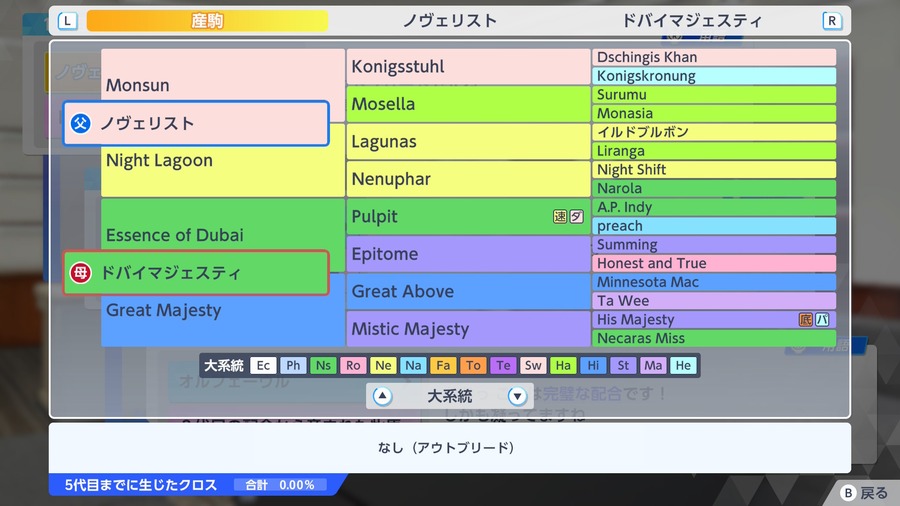Click the Dschingis Khan ancestor row
The height and width of the screenshot is (506, 900).
(714, 57)
